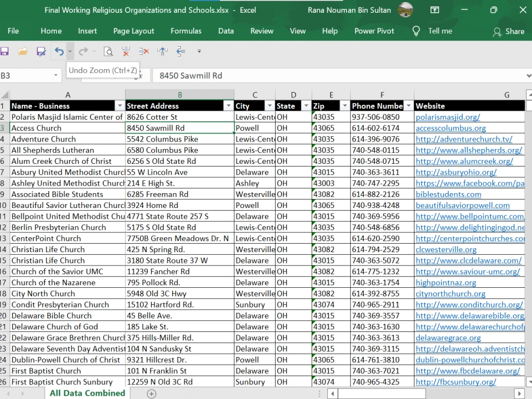Open the Name Box dropdown arrow
532x399 pixels.
click(56, 76)
